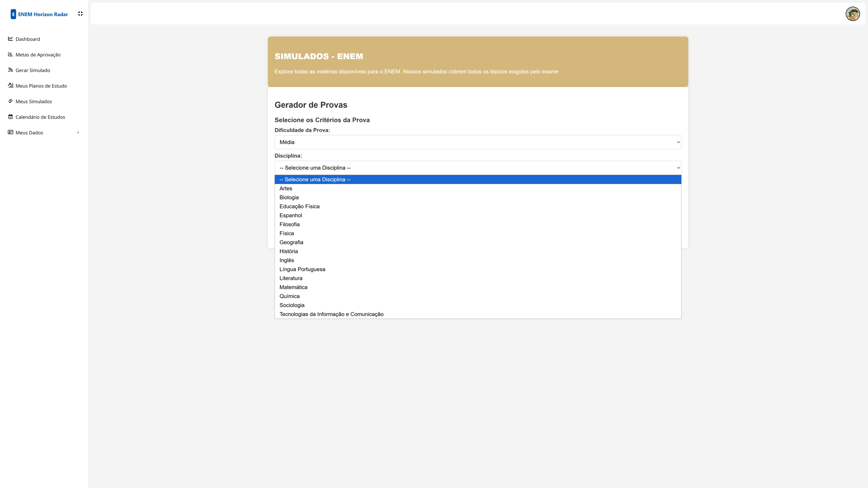Click the ENEM Horizon Radar logo icon
Viewport: 868px width, 488px height.
click(13, 14)
